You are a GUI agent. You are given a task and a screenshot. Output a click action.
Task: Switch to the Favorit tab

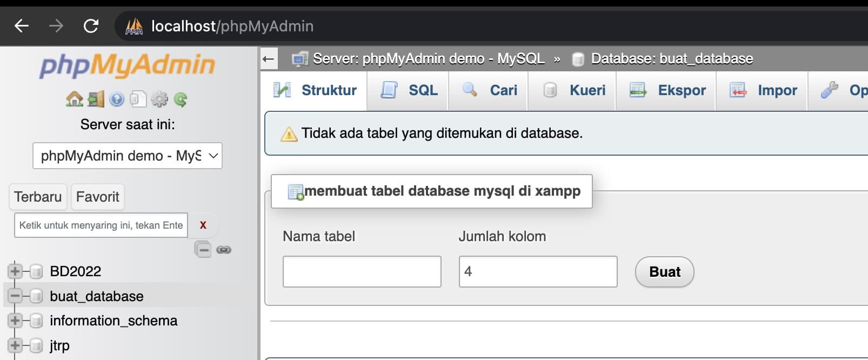tap(98, 197)
